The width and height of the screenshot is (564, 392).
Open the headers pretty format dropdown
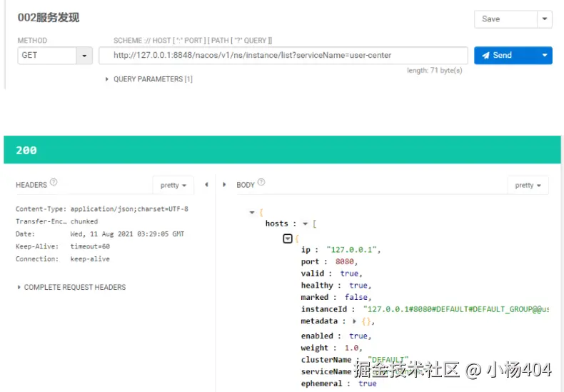pyautogui.click(x=173, y=185)
